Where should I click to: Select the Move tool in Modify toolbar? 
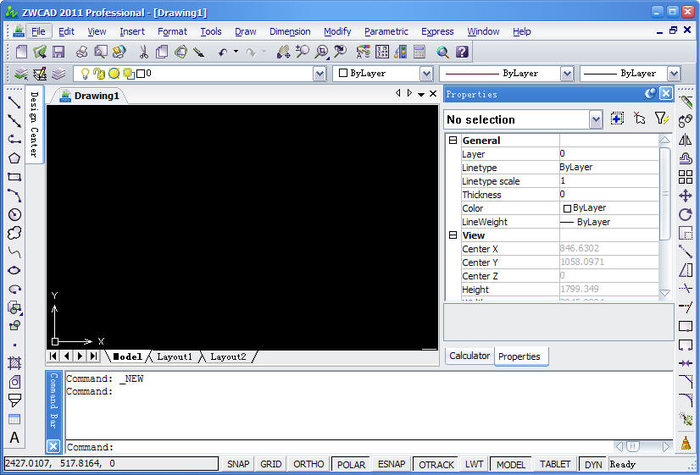coord(685,196)
